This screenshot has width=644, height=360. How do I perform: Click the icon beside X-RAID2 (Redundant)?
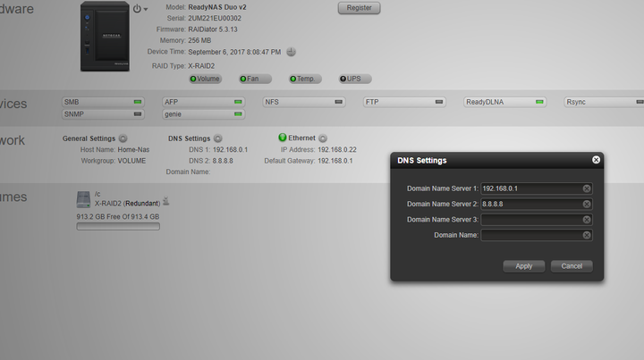click(x=166, y=201)
